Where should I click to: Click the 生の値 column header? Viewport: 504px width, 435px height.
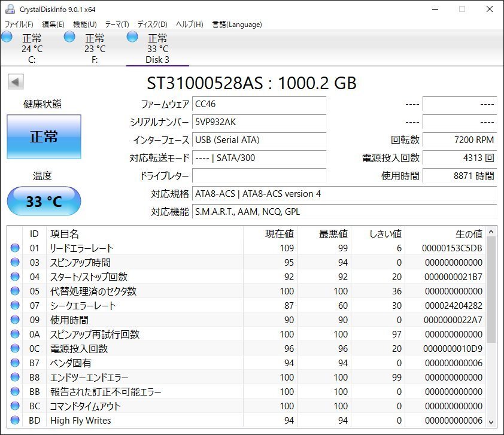tap(445, 234)
